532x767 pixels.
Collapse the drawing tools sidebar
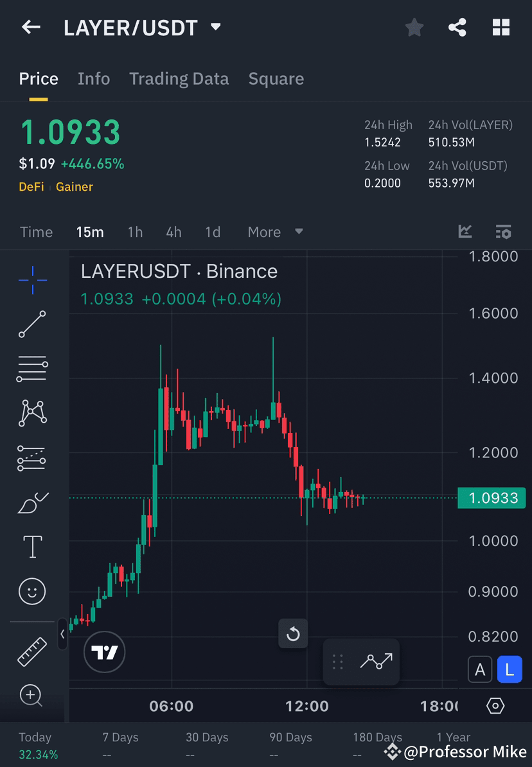pos(62,634)
